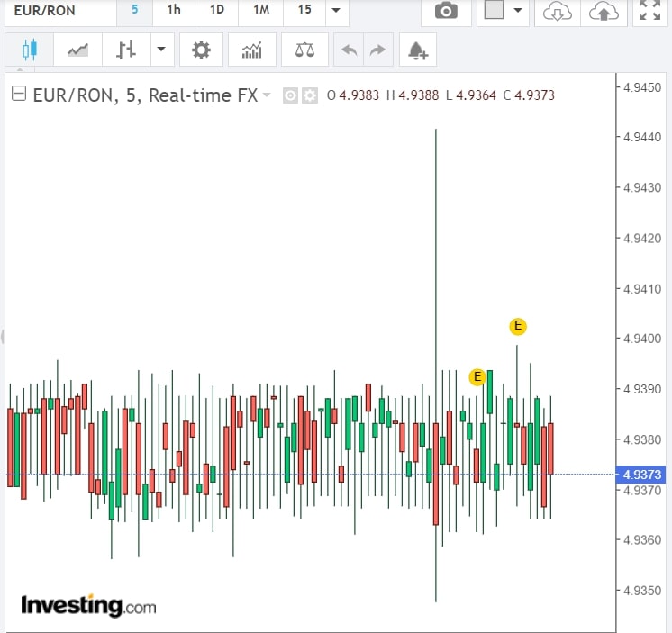672x633 pixels.
Task: Switch to the area chart style
Action: pyautogui.click(x=77, y=50)
